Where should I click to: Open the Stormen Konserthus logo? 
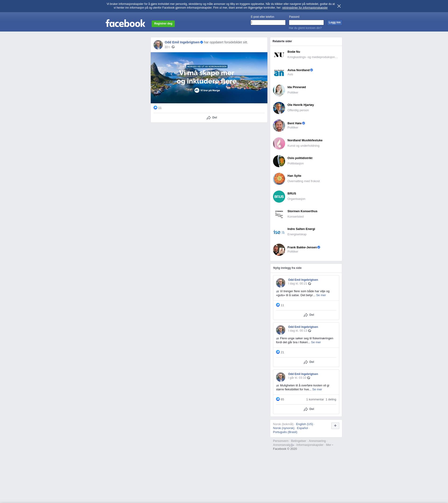pyautogui.click(x=279, y=214)
